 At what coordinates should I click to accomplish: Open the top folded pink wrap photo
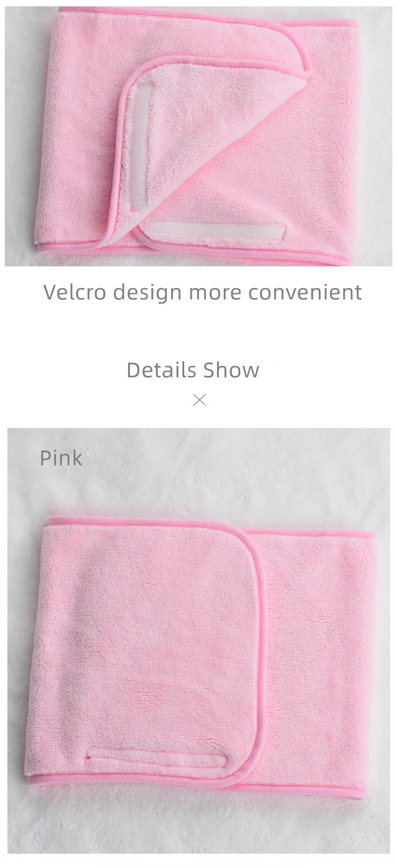click(198, 132)
